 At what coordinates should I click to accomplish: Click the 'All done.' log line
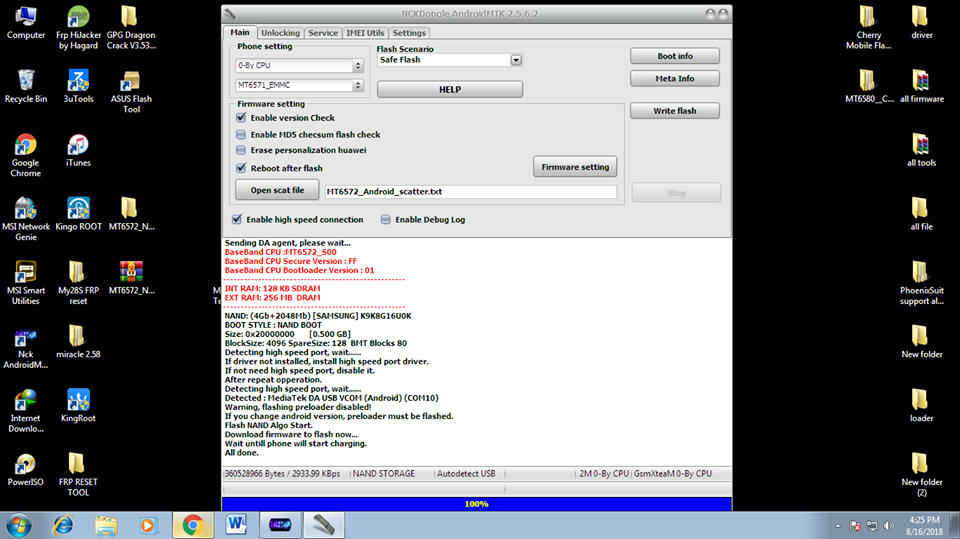242,453
